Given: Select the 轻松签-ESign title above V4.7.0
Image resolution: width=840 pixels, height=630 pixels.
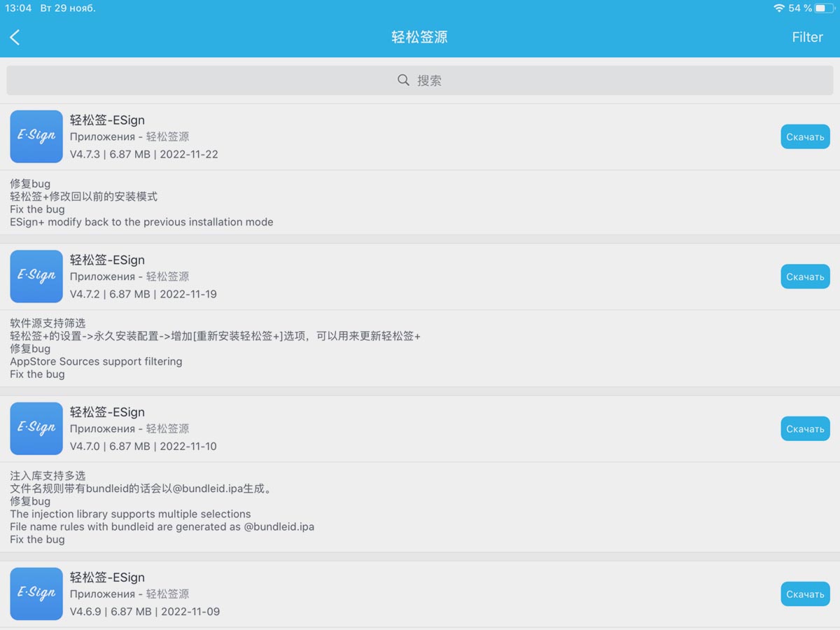Looking at the screenshot, I should tap(107, 412).
